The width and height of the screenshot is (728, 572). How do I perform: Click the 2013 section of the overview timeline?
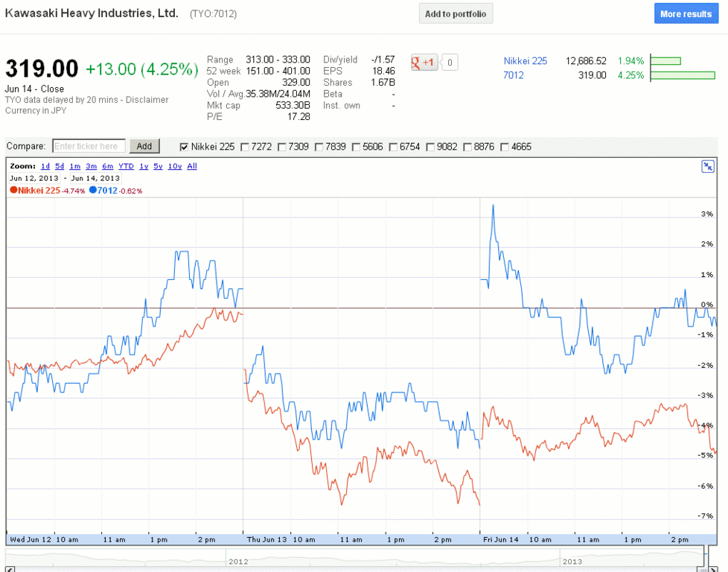point(572,562)
